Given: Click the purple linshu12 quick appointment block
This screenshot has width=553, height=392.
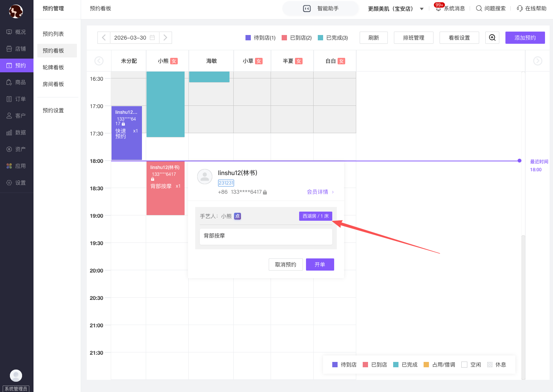Looking at the screenshot, I should point(126,133).
